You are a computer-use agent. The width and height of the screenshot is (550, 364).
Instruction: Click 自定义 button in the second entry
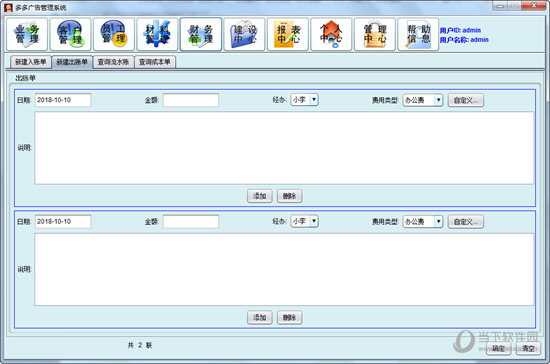coord(466,222)
